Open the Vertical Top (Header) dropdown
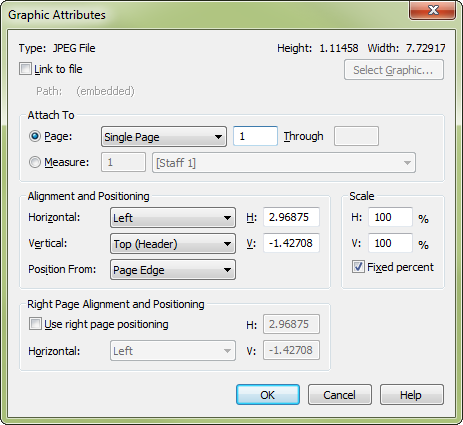The width and height of the screenshot is (463, 425). [173, 244]
